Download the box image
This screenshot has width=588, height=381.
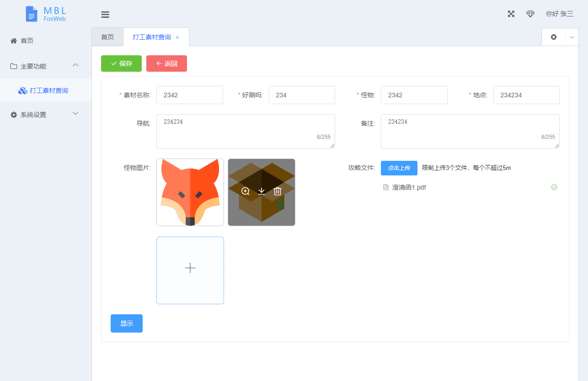pos(262,191)
